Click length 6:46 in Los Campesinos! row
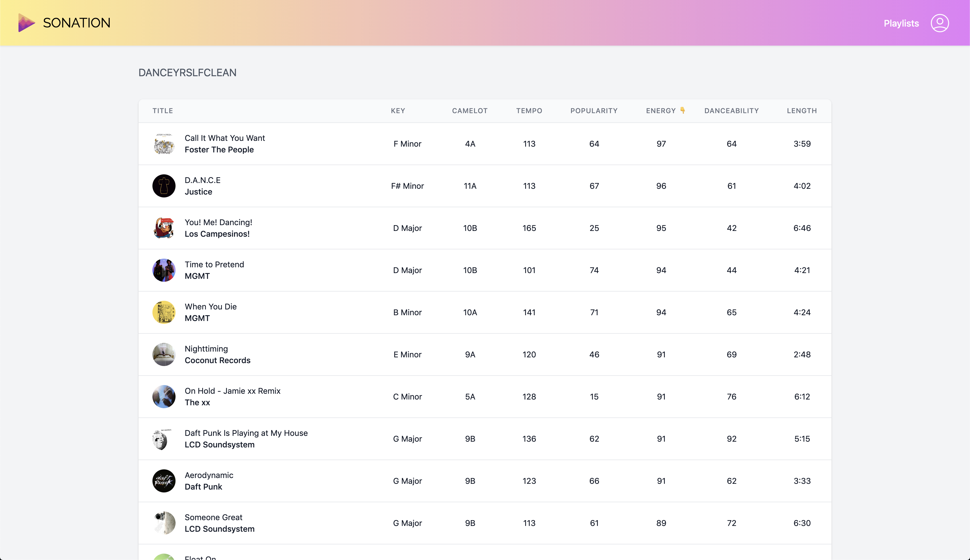The width and height of the screenshot is (970, 560). [802, 228]
